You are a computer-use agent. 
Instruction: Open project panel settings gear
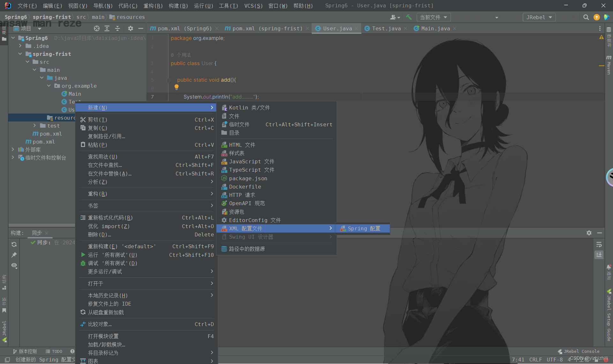(131, 28)
